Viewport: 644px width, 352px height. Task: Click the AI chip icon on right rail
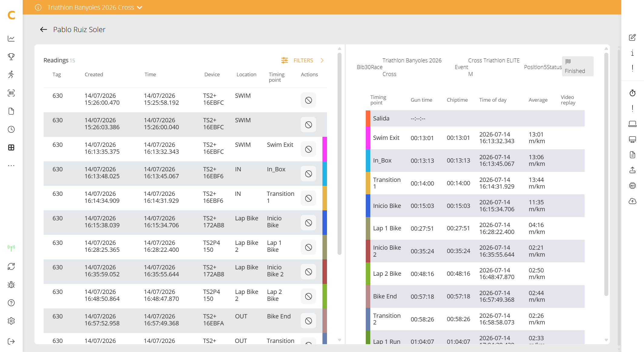(x=632, y=186)
